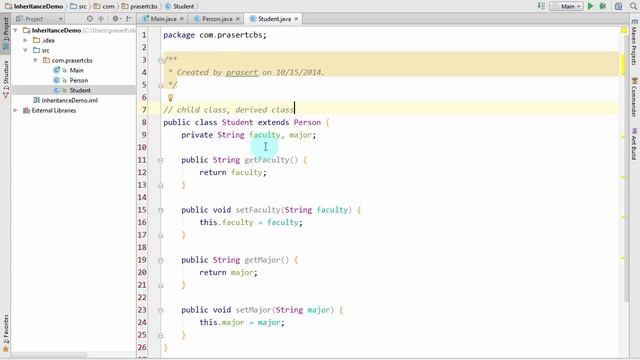Viewport: 640px width, 360px height.
Task: Click the Make Project build icon
Action: pyautogui.click(x=541, y=6)
